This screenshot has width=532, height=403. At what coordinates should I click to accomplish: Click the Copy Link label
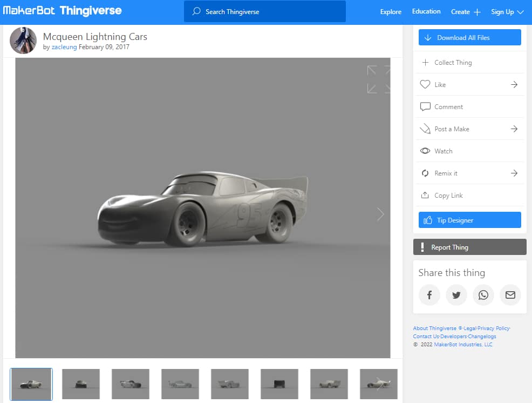coord(448,196)
